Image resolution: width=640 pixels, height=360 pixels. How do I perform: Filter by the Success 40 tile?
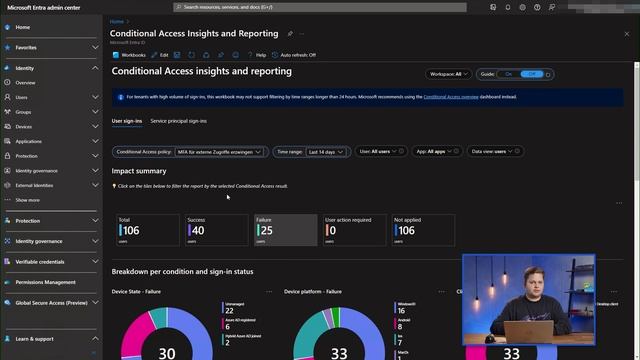tap(216, 230)
